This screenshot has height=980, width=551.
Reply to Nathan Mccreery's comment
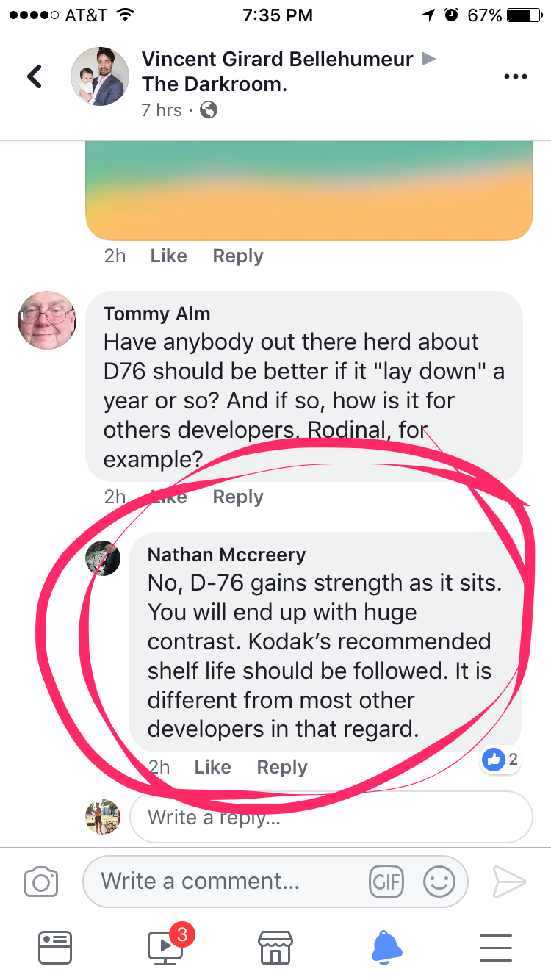282,767
